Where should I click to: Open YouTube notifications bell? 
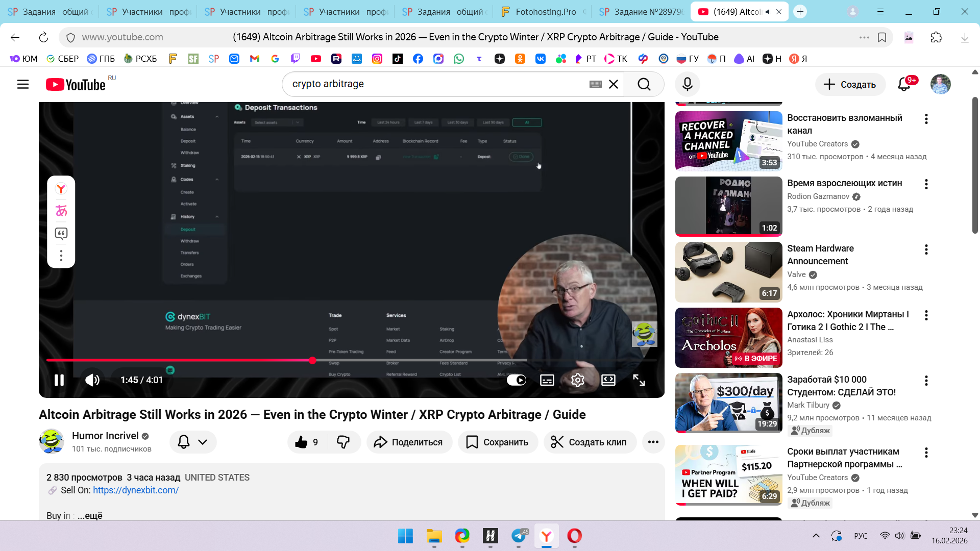tap(904, 84)
